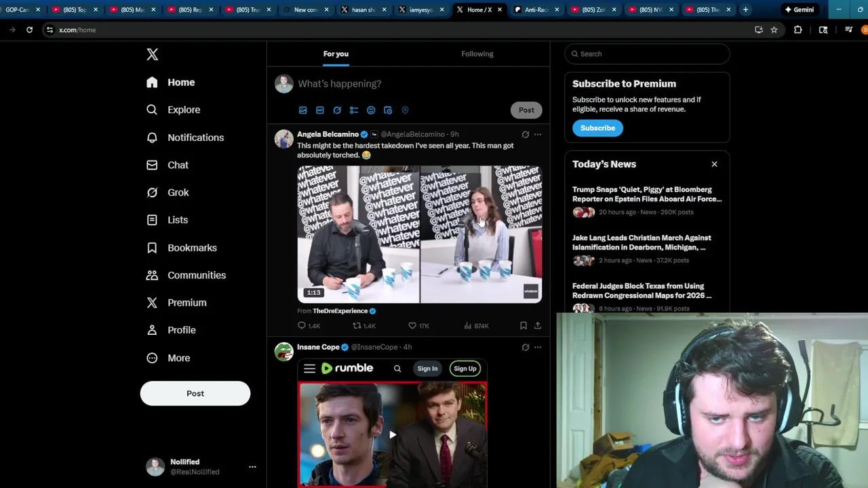Switch to the Following tab

[477, 54]
